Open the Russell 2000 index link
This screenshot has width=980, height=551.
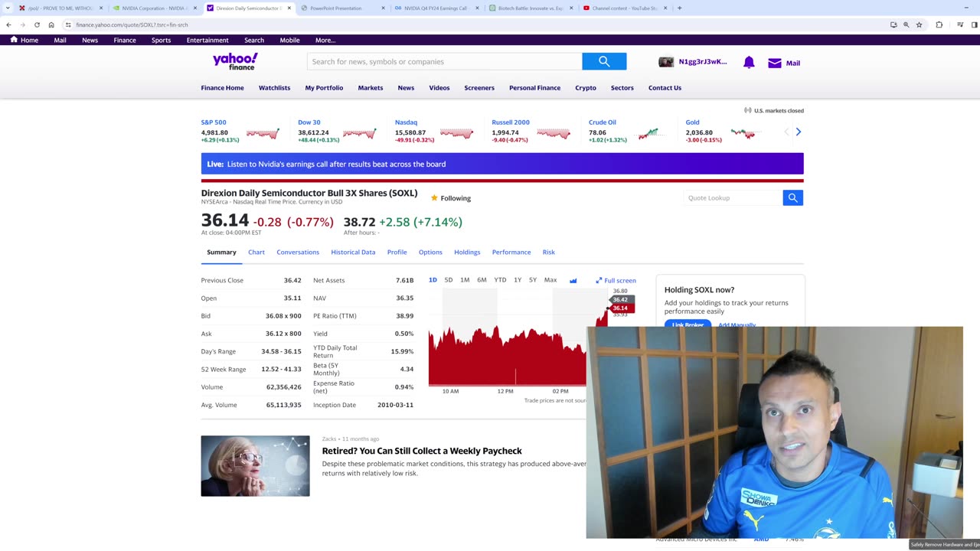(511, 122)
